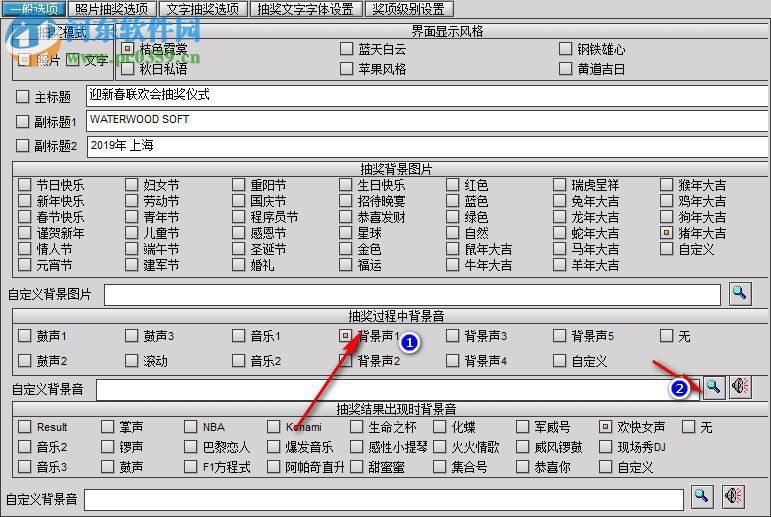Choose 黄道吉日 interface style
The width and height of the screenshot is (771, 517).
(x=565, y=68)
